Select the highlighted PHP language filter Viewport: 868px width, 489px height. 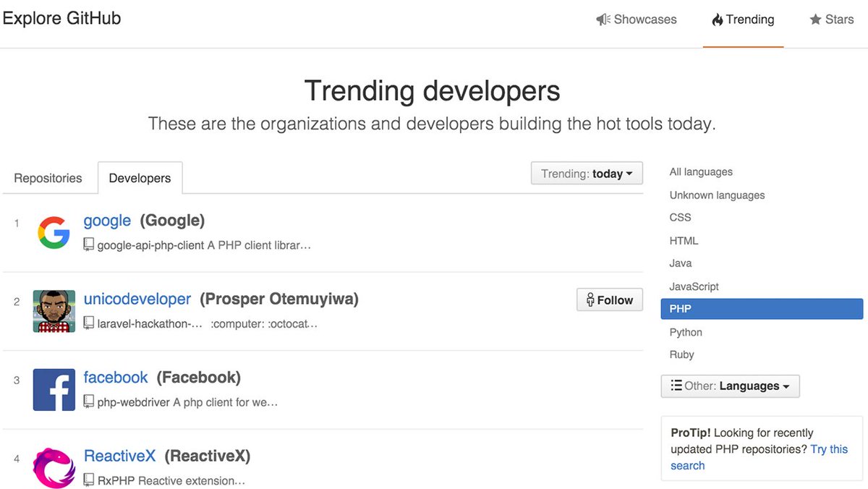click(x=762, y=309)
